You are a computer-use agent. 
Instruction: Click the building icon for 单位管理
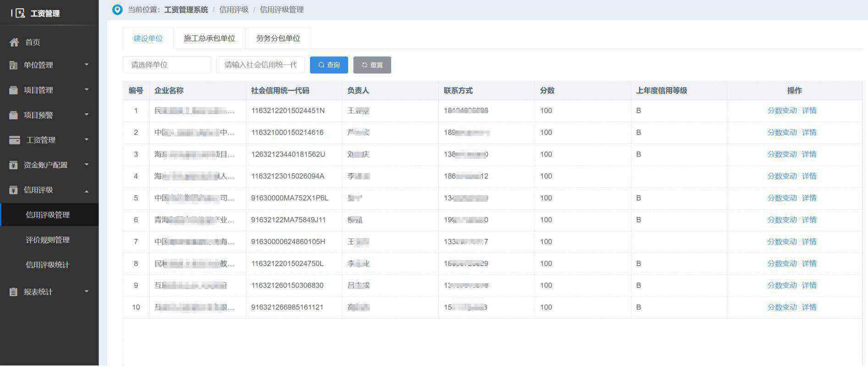(13, 65)
